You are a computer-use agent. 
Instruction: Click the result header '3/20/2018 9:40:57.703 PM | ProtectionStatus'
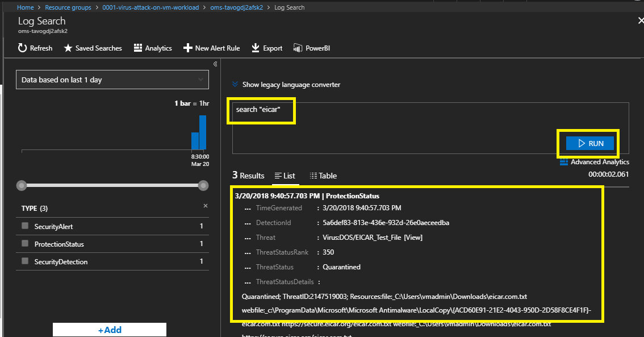coord(307,196)
